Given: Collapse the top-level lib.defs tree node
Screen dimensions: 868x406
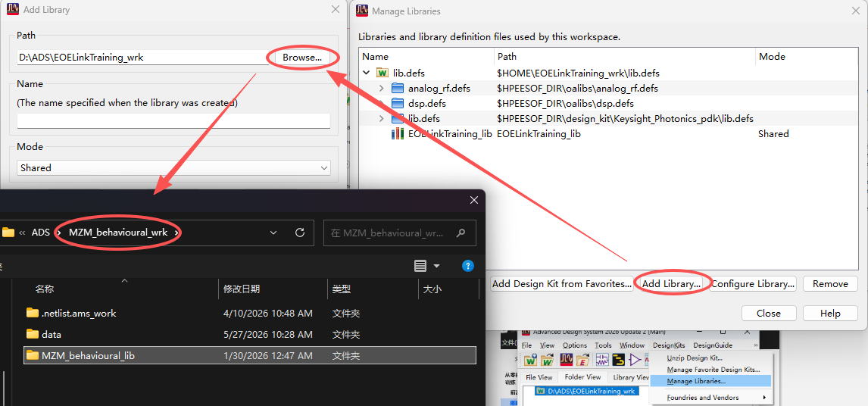Looking at the screenshot, I should point(367,73).
